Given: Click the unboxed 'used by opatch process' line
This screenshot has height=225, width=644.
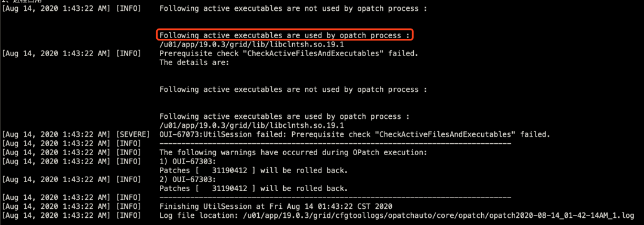Looking at the screenshot, I should coord(284,116).
